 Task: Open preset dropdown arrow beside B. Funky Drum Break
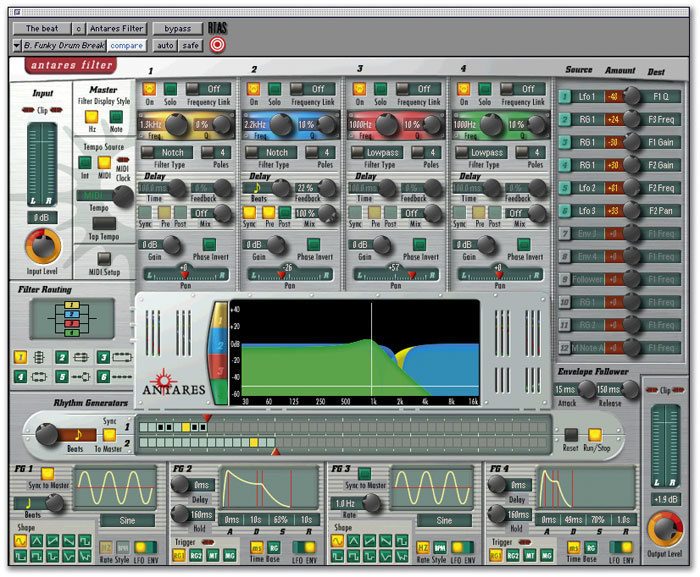(x=17, y=45)
